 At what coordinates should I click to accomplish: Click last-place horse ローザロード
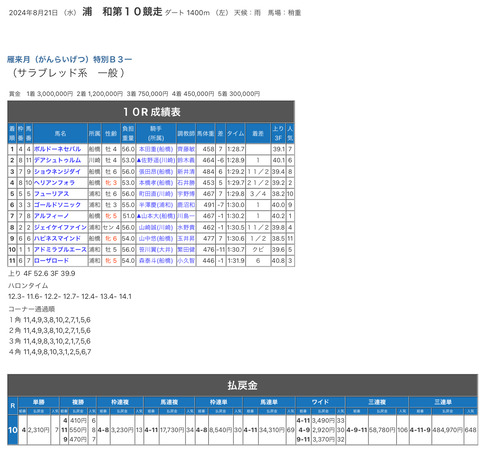coord(51,260)
